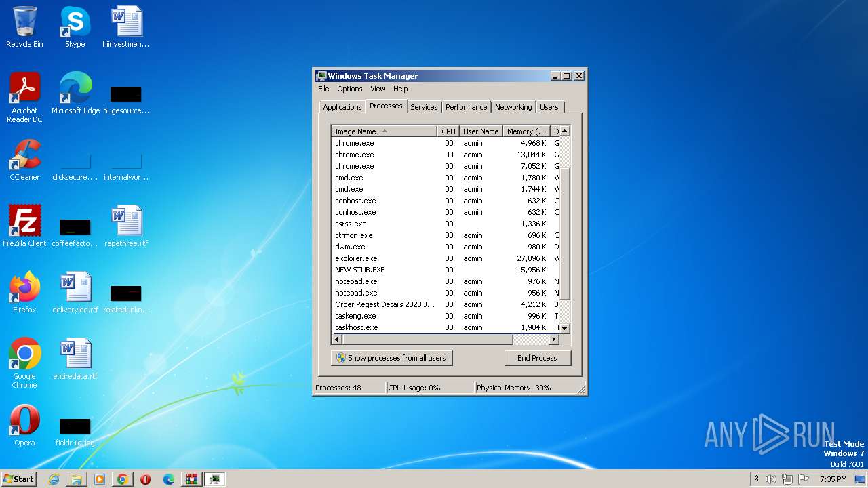Launch Microsoft Edge desktop shortcut
This screenshot has width=868, height=488.
point(75,94)
